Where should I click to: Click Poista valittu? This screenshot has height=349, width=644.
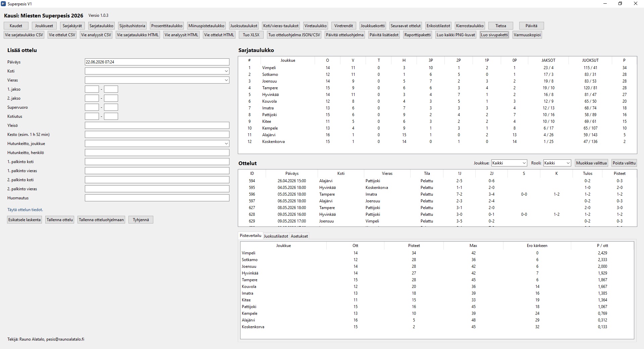[x=624, y=163]
